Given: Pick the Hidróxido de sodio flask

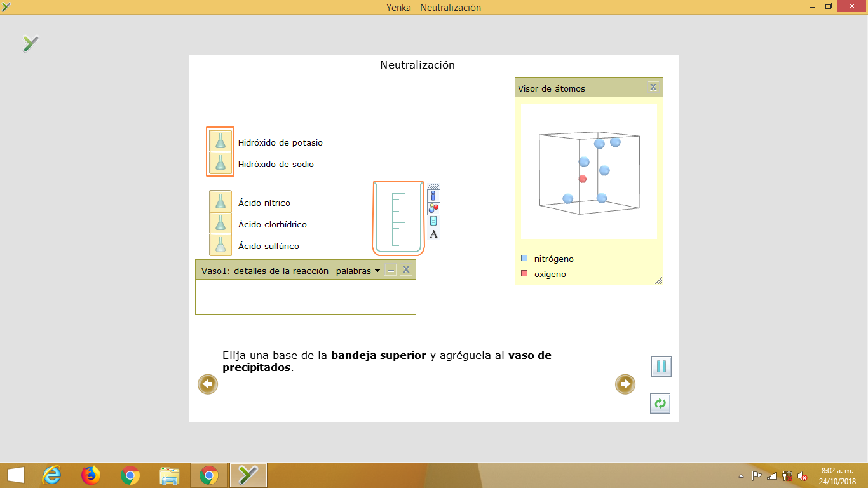Looking at the screenshot, I should 220,163.
